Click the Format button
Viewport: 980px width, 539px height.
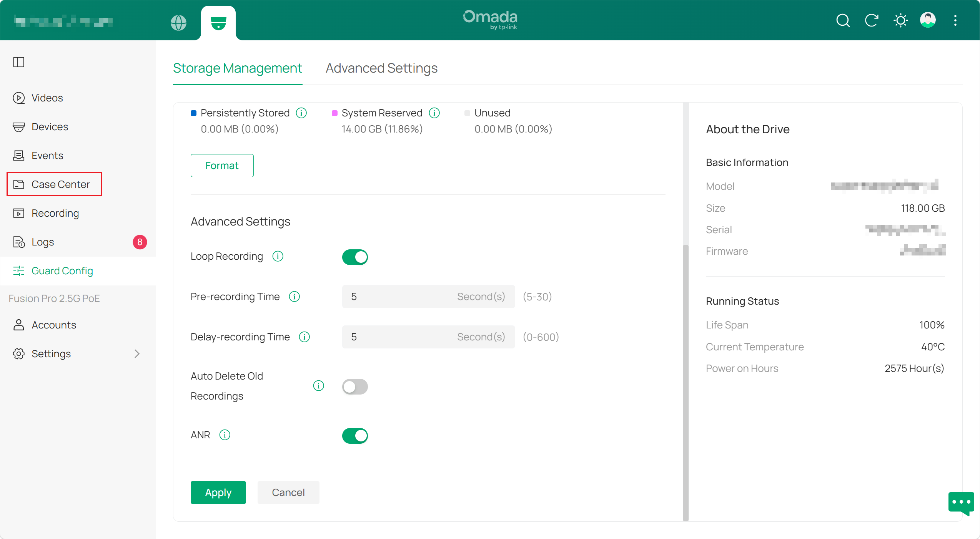[222, 166]
